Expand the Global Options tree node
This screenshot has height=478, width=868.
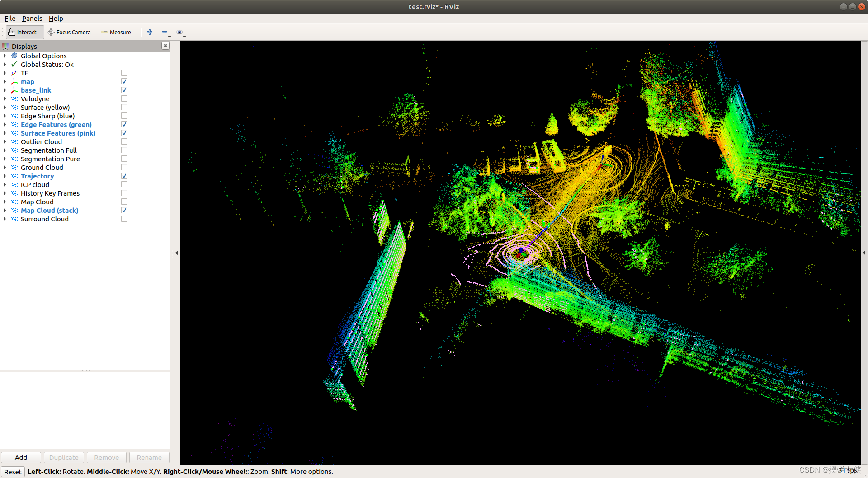click(5, 56)
